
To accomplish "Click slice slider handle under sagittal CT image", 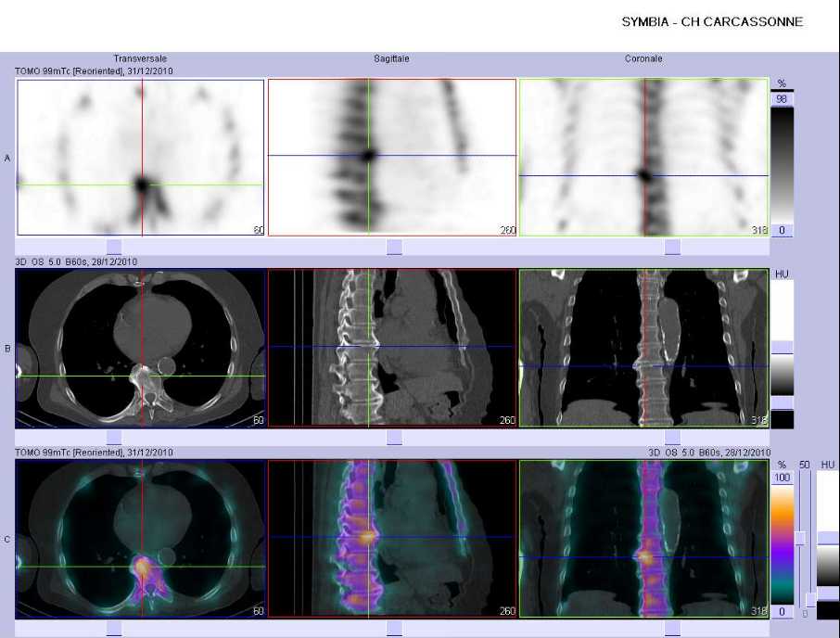I will 394,438.
